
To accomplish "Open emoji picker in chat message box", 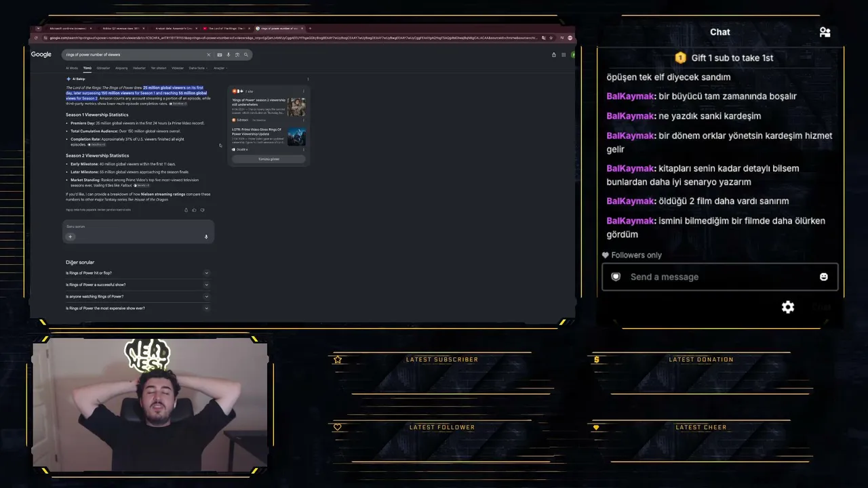I will (x=824, y=277).
